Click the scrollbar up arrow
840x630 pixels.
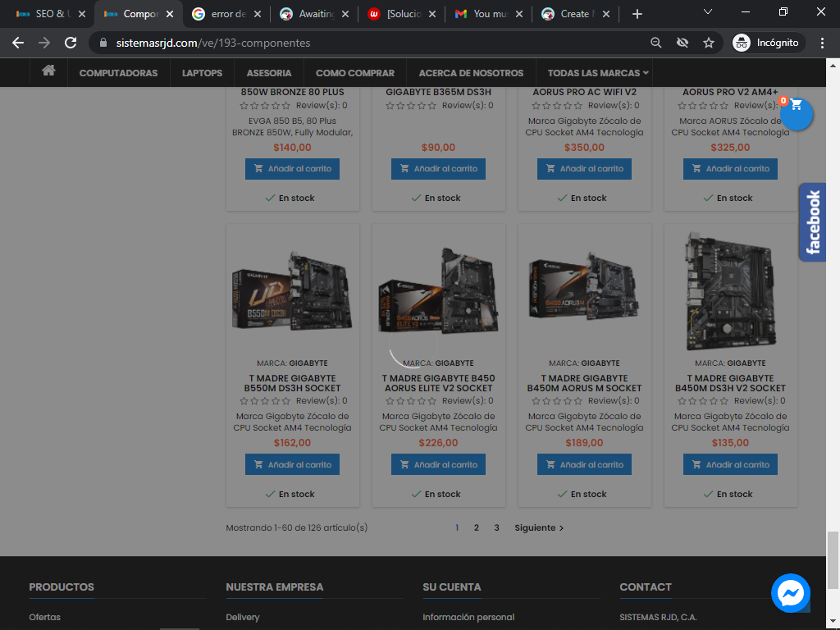coord(833,66)
